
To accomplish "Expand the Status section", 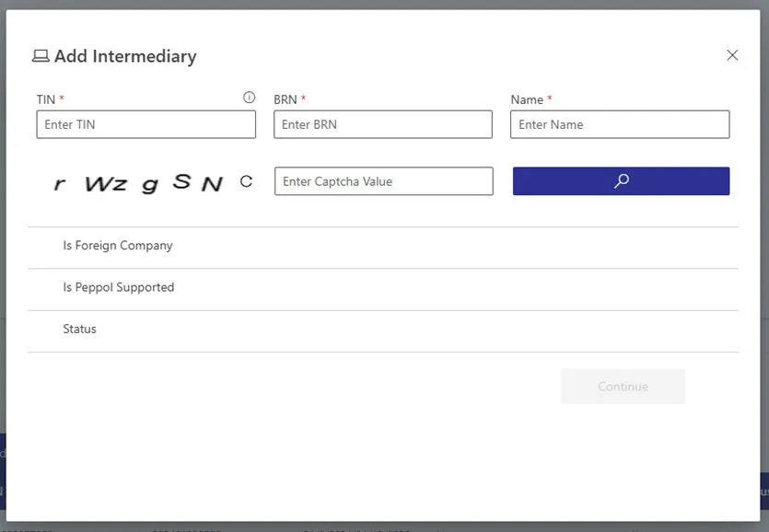I will pyautogui.click(x=79, y=330).
